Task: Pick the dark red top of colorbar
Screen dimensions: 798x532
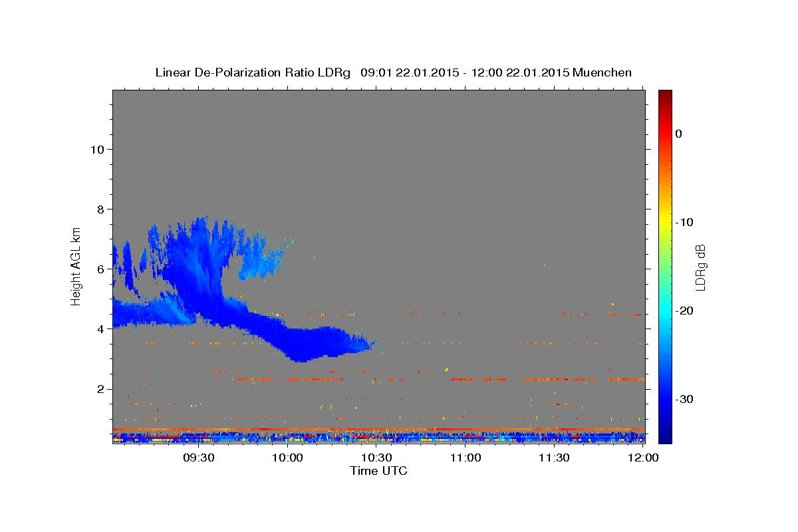Action: point(665,95)
